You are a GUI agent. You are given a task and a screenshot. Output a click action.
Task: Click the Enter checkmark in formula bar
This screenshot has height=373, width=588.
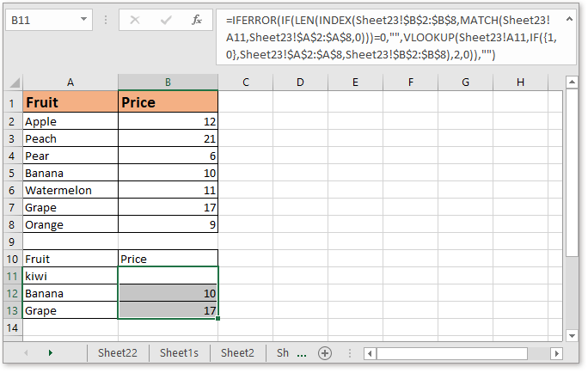(166, 18)
